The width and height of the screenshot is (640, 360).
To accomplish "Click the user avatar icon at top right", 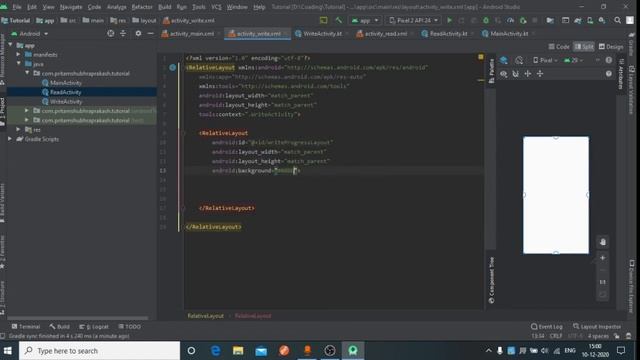I will point(630,20).
